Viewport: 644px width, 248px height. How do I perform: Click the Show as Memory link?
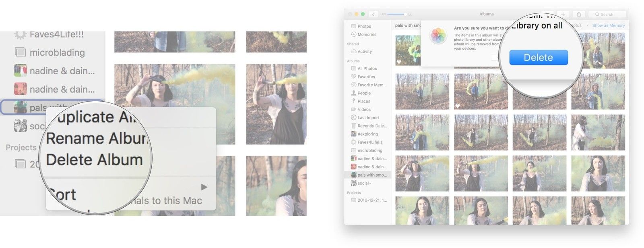point(608,25)
